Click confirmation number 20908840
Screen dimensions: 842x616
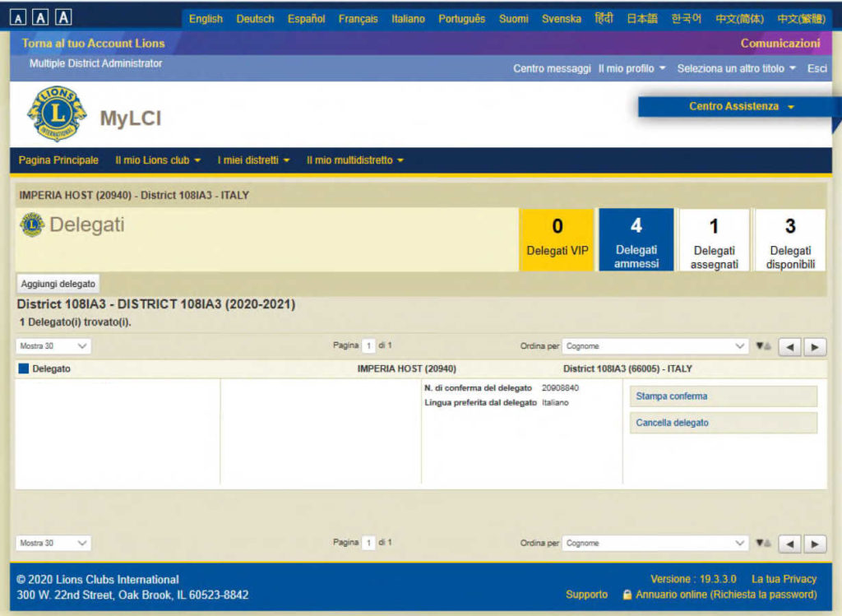coord(560,387)
